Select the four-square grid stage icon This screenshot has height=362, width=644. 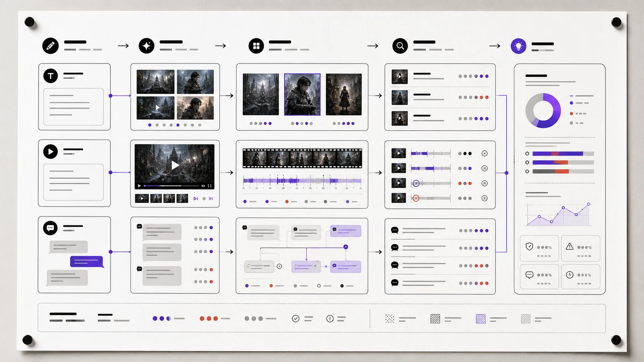[256, 46]
